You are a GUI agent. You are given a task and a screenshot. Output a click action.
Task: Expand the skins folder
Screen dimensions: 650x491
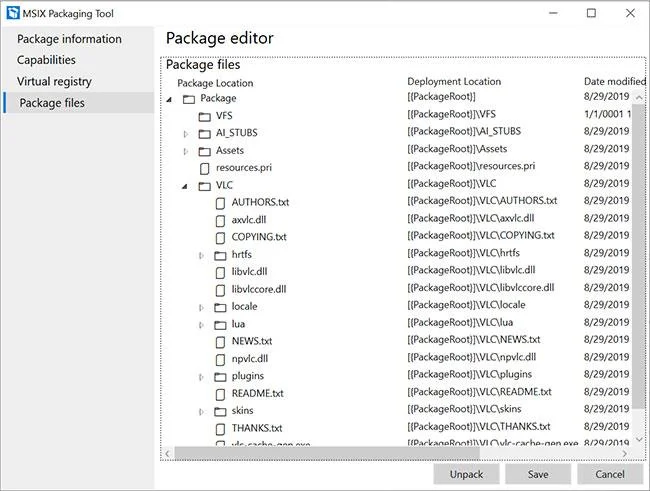pyautogui.click(x=201, y=412)
